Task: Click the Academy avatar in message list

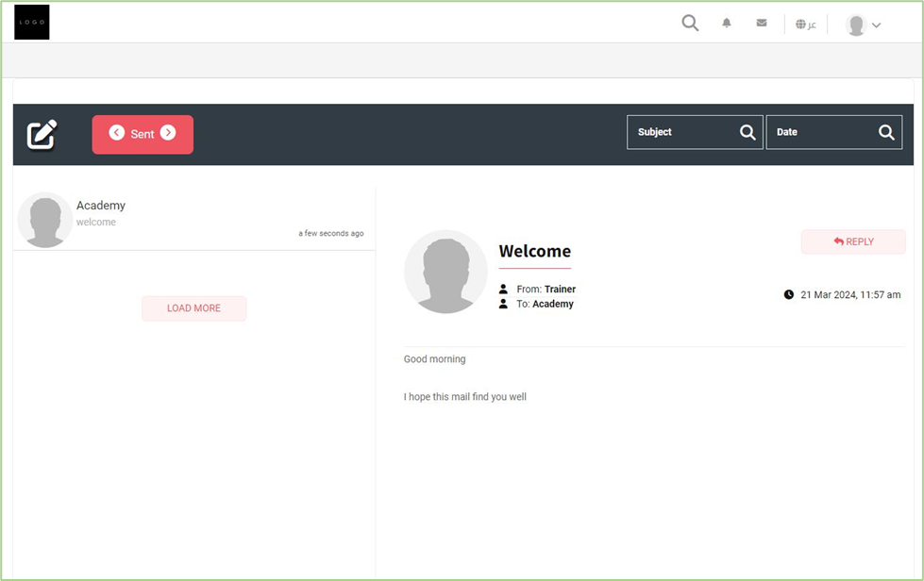Action: click(44, 220)
